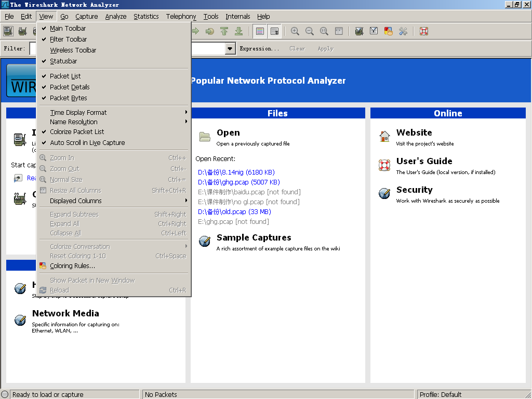This screenshot has width=532, height=399.
Task: Open the Edit menu
Action: point(26,16)
